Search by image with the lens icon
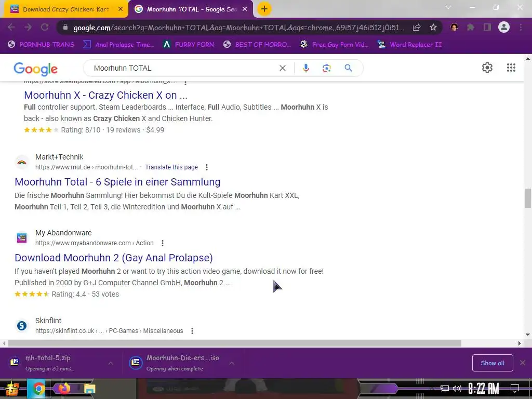Viewport: 532px width, 399px height. click(326, 68)
